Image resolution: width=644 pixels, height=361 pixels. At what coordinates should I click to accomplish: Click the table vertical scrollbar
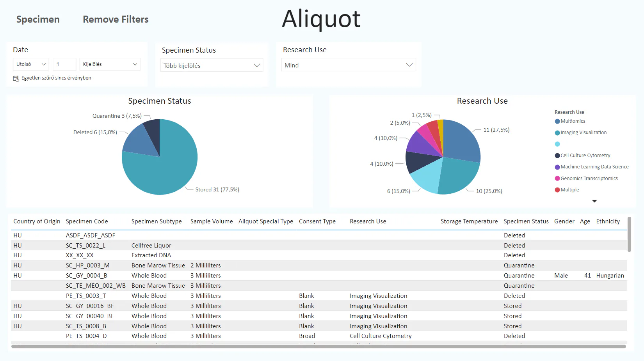(x=629, y=234)
